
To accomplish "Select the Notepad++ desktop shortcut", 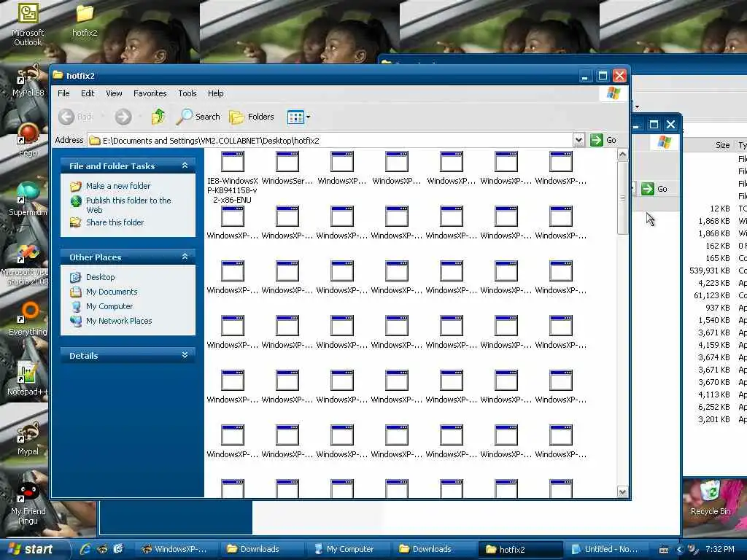I will 28,378.
